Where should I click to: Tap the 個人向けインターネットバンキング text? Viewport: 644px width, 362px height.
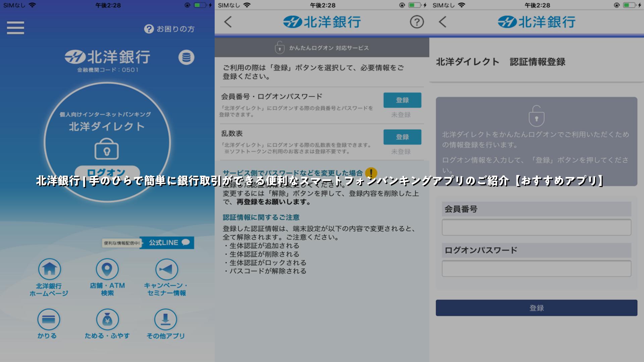click(105, 115)
